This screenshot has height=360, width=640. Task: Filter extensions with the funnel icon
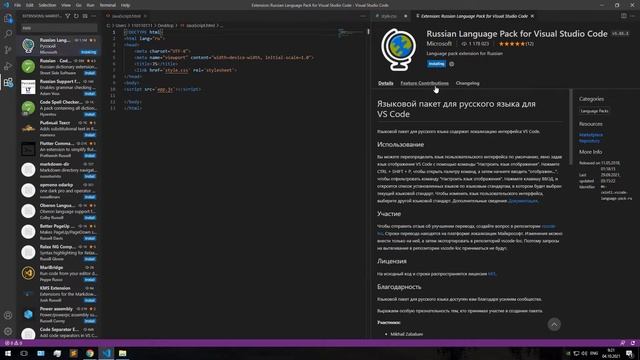(68, 16)
